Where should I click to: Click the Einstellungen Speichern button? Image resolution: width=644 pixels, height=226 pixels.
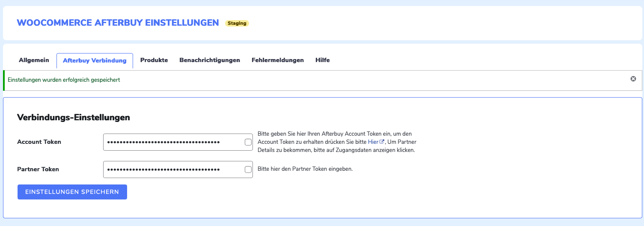tap(72, 192)
